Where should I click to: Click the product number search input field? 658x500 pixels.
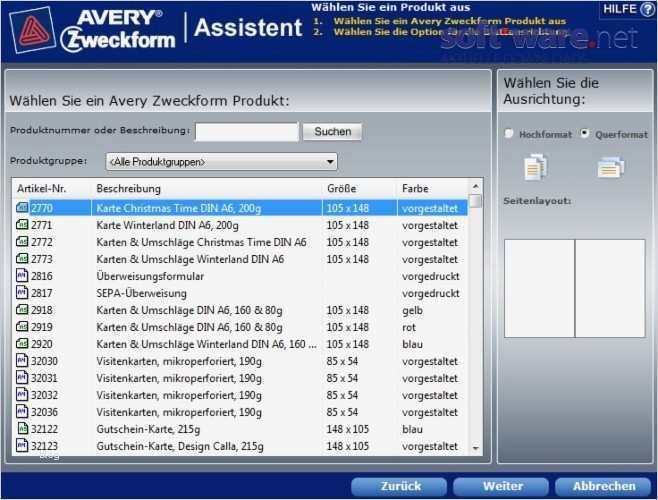[247, 132]
